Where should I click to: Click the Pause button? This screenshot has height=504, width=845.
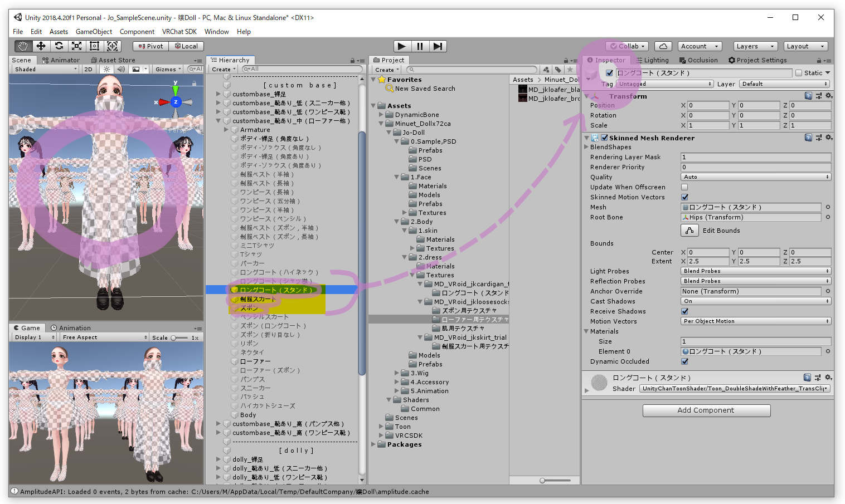point(420,46)
